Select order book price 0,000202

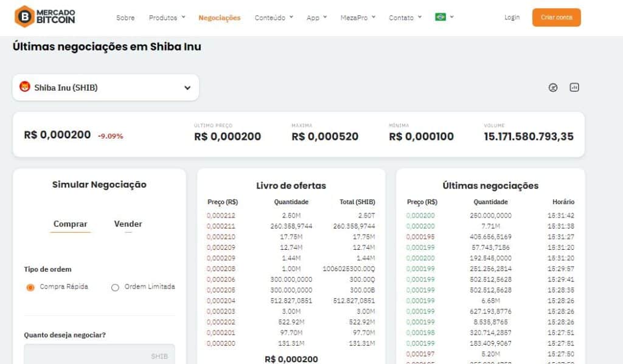221,322
